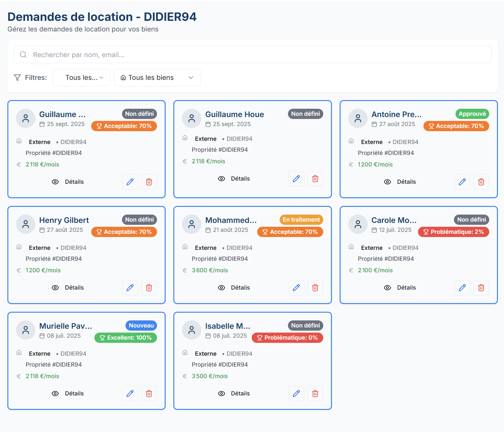Click the date '12 juil. 2025'
This screenshot has width=504, height=432.
(395, 230)
